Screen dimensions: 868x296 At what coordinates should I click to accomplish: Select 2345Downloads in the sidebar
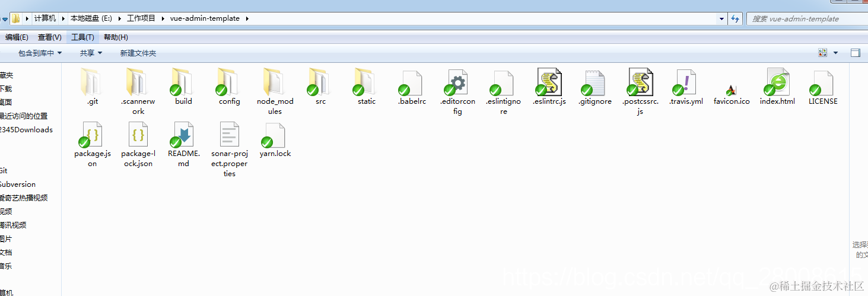click(x=26, y=130)
